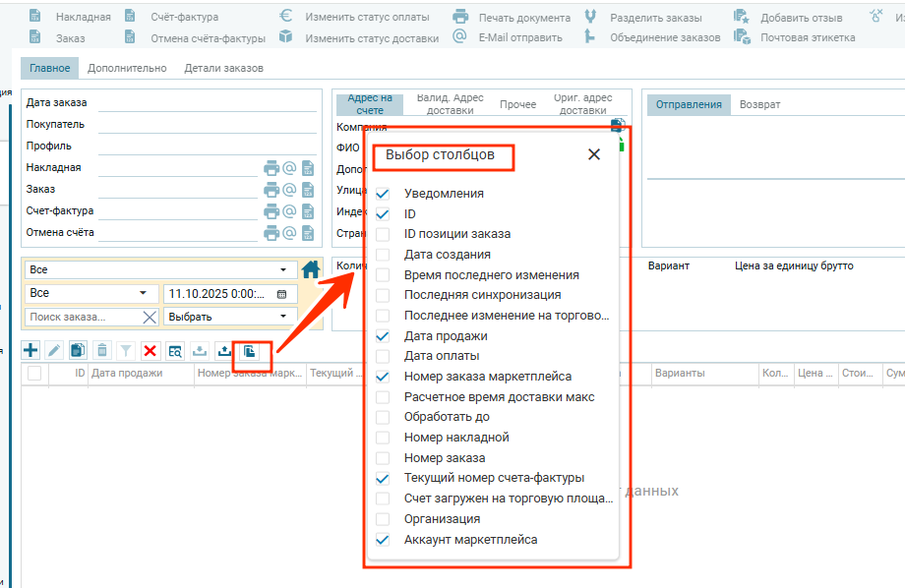Image resolution: width=905 pixels, height=588 pixels.
Task: Uncheck the Уведомления column checkbox
Action: (383, 194)
